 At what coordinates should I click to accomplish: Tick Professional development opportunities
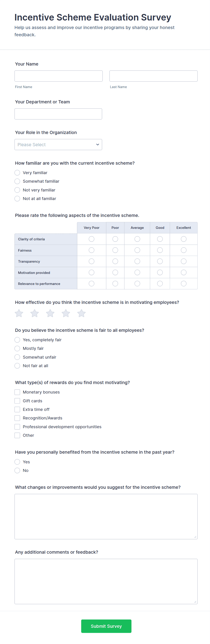(17, 427)
